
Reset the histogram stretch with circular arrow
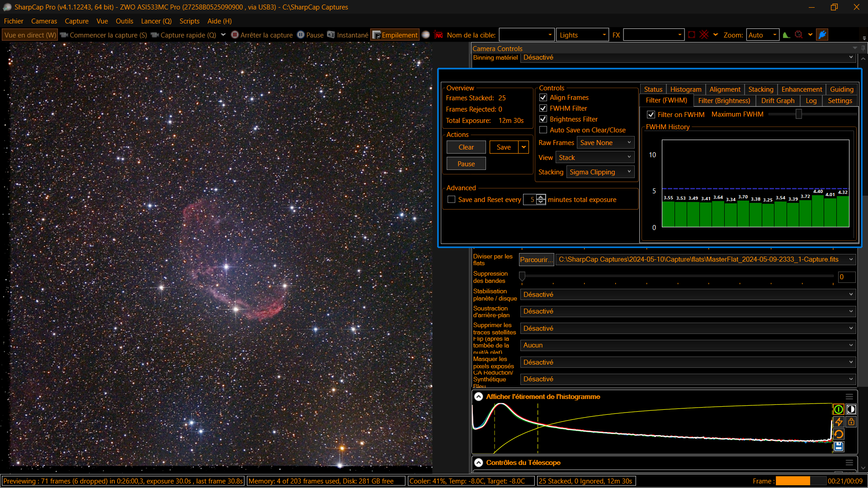click(x=839, y=434)
